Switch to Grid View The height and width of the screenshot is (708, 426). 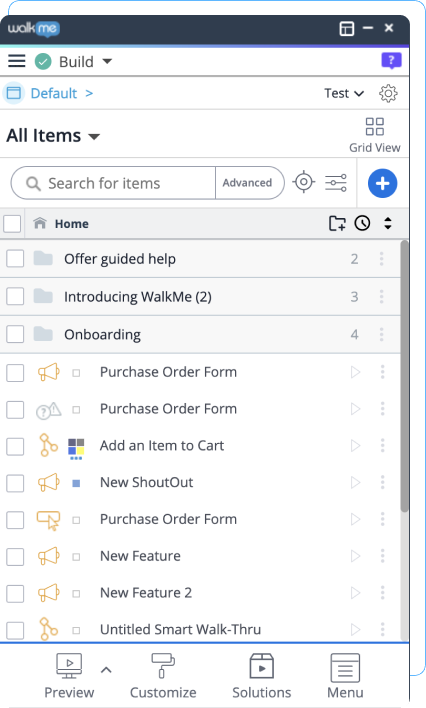[375, 135]
